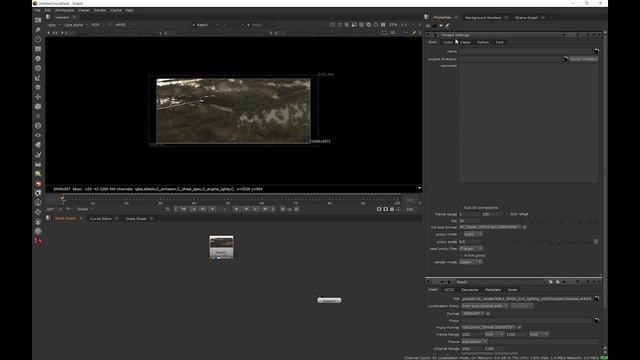Viewport: 640px width, 360px height.
Task: Open the Keyer nodes toolbar menu
Action: point(38,78)
